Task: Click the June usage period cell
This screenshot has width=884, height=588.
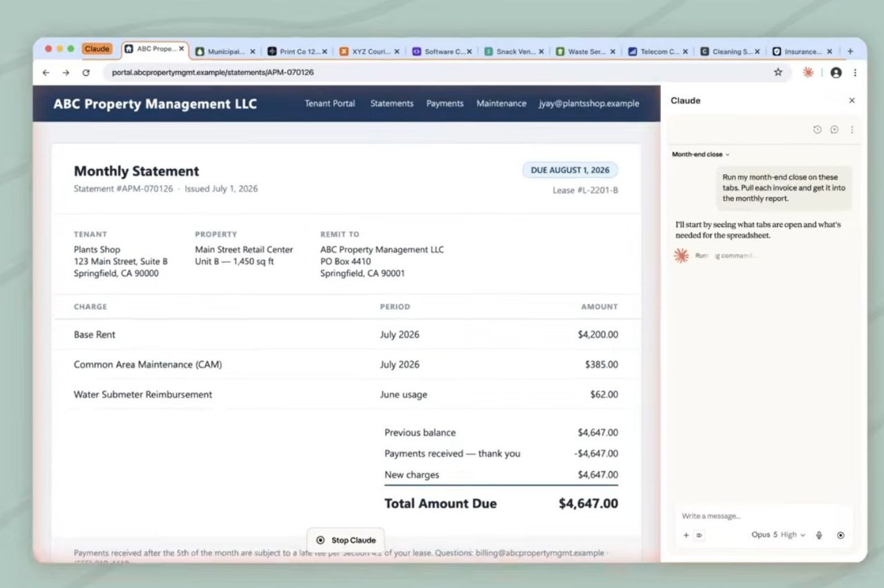Action: pos(403,395)
